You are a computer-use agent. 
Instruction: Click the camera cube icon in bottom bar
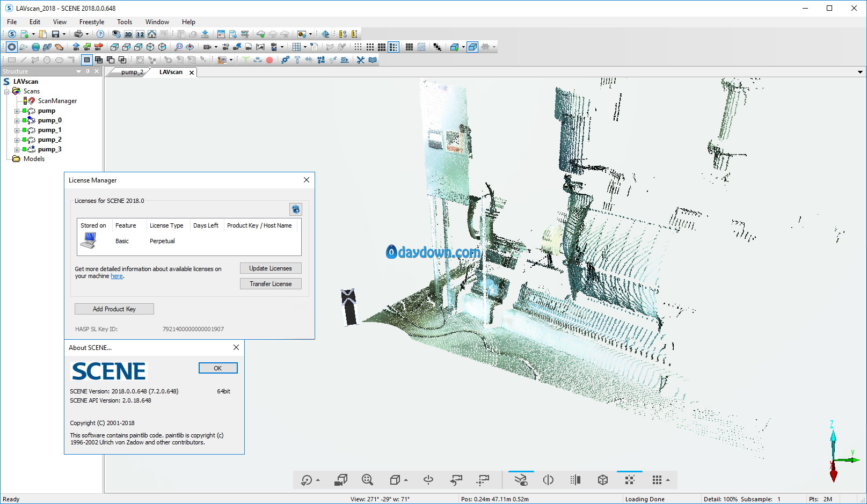click(341, 480)
